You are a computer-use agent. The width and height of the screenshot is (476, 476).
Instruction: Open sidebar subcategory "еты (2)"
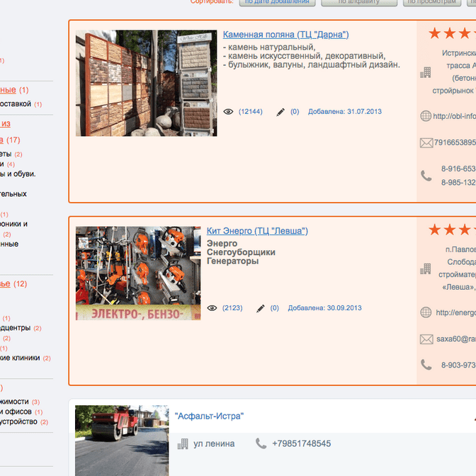tap(11, 154)
